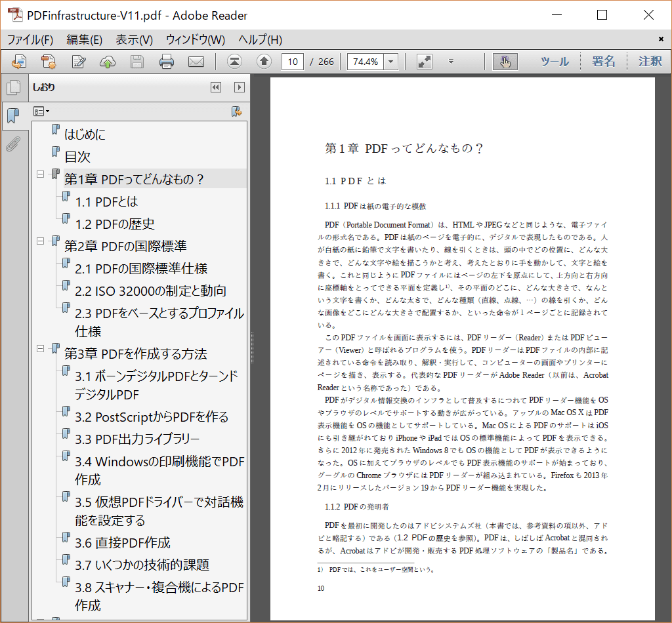672x623 pixels.
Task: Click the Send by email envelope icon
Action: [196, 62]
